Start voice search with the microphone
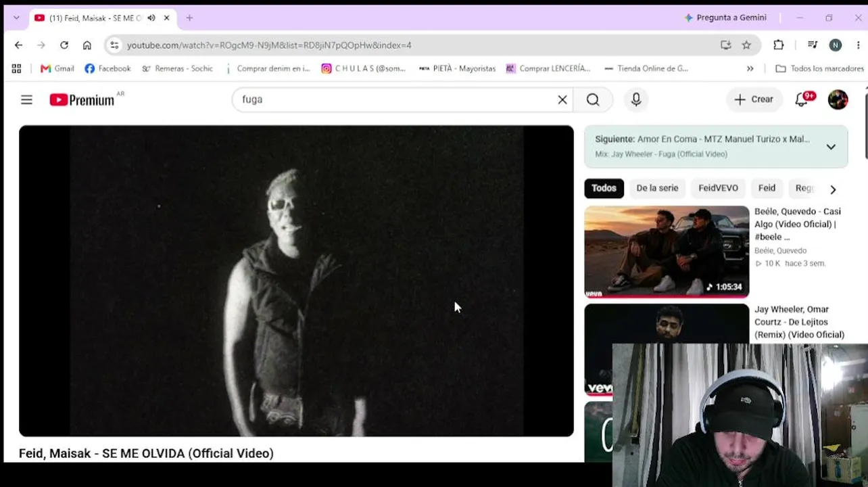Viewport: 868px width, 487px height. click(x=636, y=99)
